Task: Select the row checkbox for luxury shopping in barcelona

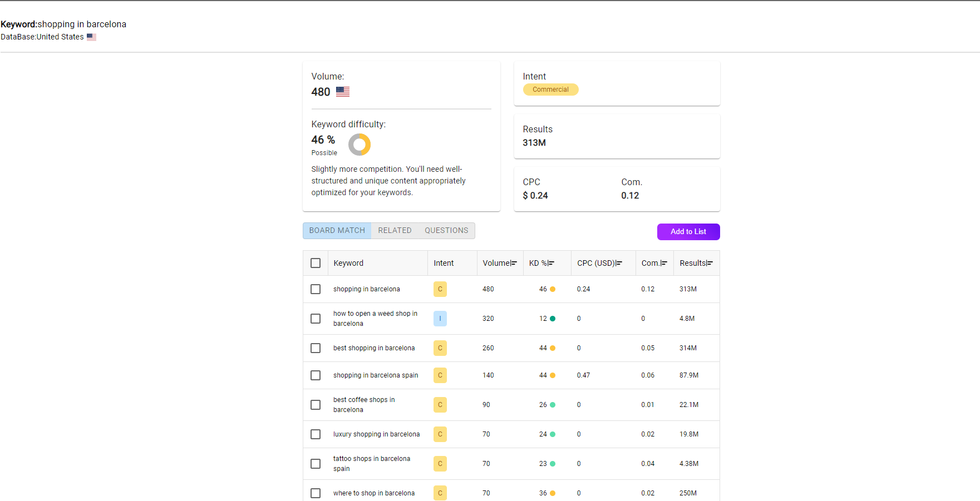Action: click(316, 434)
